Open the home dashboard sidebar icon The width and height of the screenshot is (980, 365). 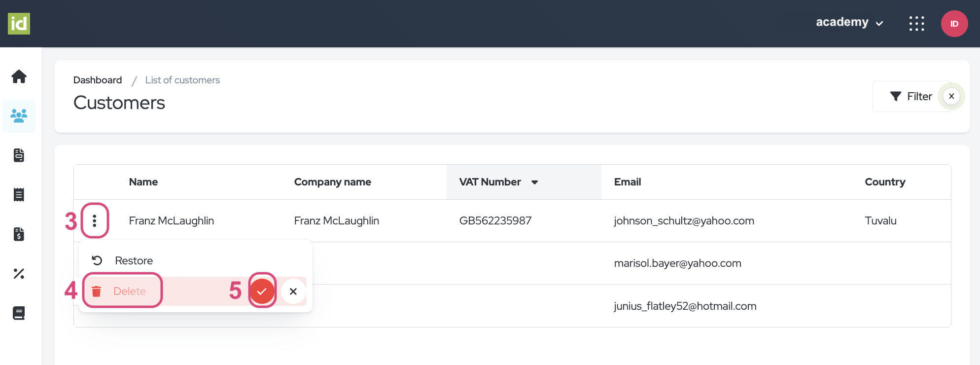pyautogui.click(x=19, y=76)
